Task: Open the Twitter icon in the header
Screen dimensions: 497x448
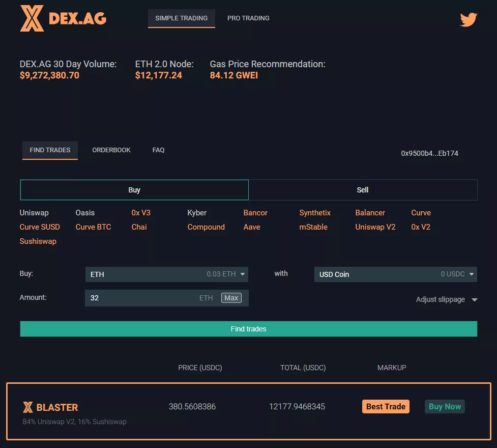Action: click(x=468, y=19)
